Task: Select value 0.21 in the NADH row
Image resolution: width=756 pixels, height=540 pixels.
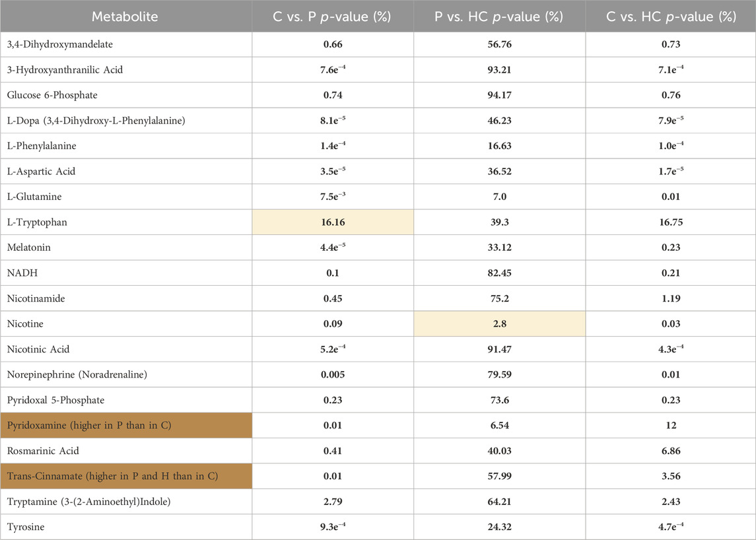Action: point(671,273)
